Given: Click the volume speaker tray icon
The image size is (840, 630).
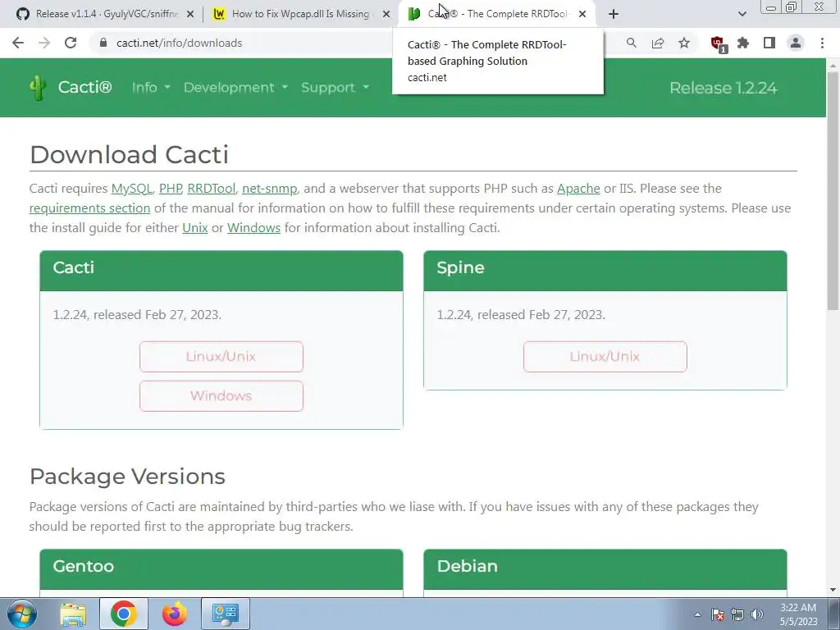Looking at the screenshot, I should coord(757,614).
